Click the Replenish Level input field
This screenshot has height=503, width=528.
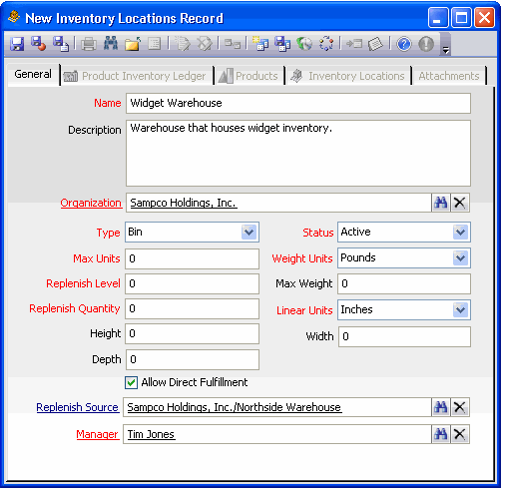click(x=192, y=283)
